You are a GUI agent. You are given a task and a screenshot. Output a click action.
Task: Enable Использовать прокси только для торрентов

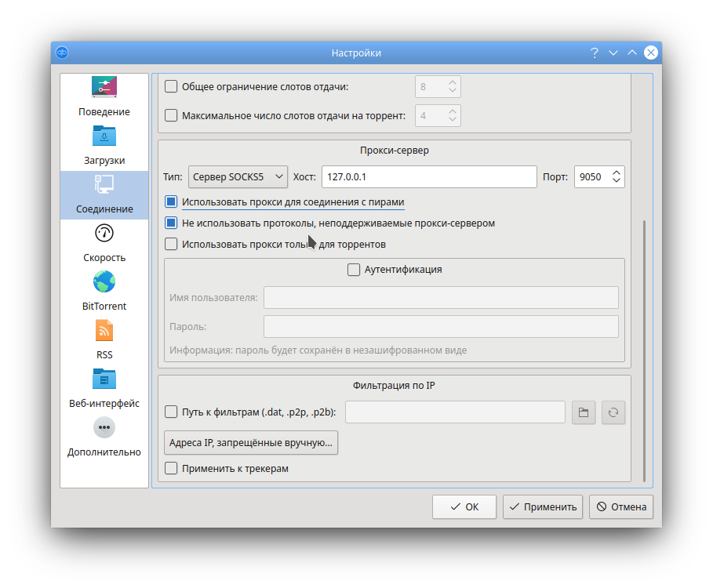(171, 244)
